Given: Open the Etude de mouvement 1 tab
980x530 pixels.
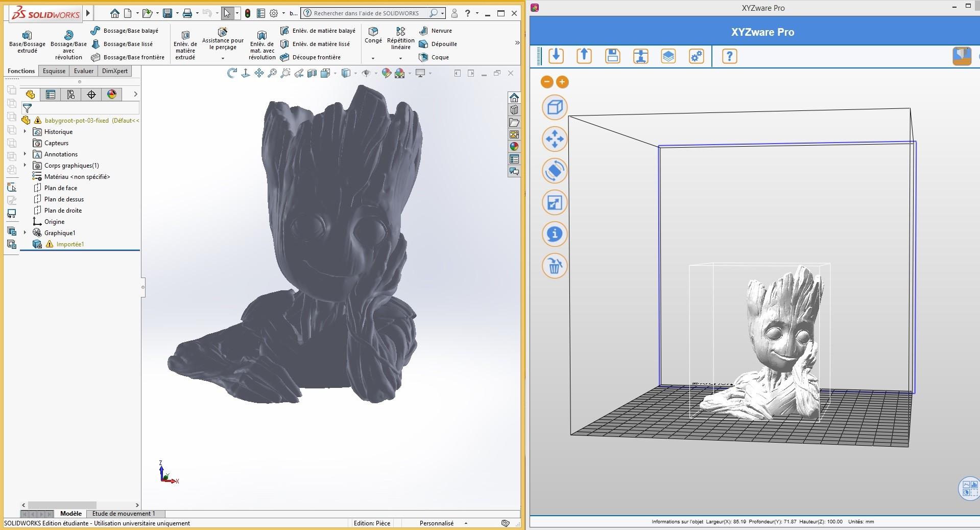Looking at the screenshot, I should (124, 514).
